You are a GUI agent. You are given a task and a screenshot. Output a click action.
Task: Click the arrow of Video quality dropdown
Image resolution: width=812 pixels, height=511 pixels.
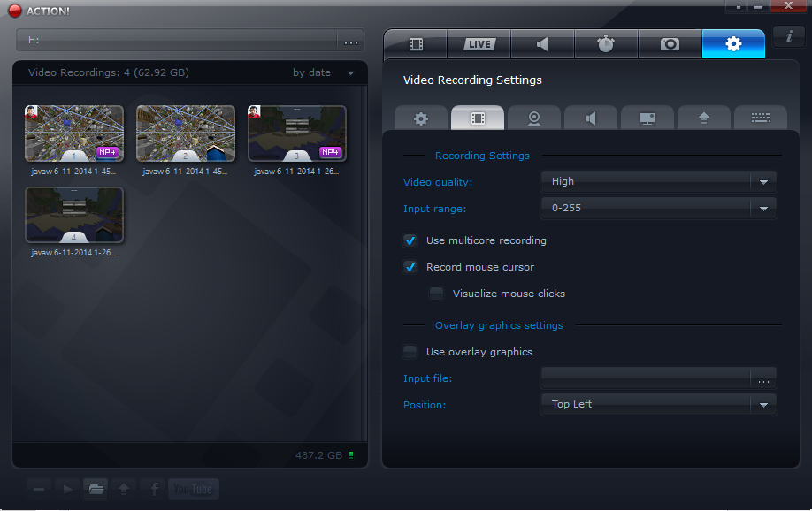[x=763, y=182]
